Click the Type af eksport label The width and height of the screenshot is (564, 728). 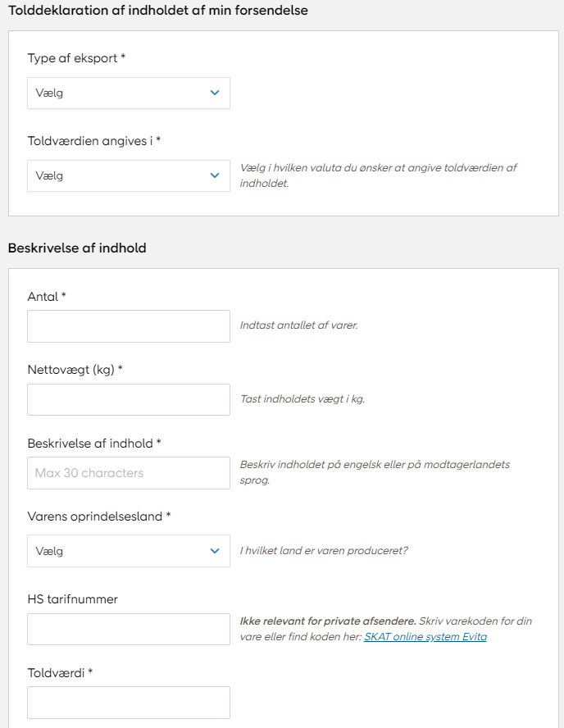(76, 58)
